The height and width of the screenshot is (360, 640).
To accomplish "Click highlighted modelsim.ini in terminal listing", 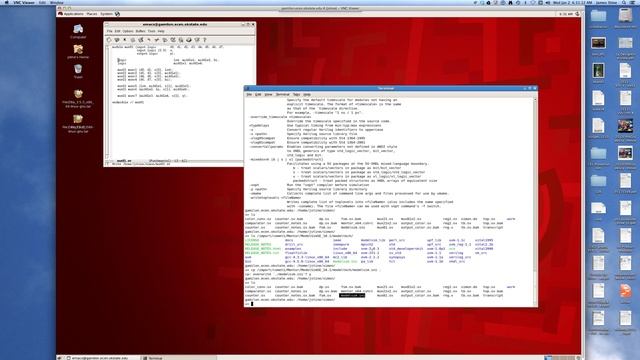I will [x=352, y=295].
